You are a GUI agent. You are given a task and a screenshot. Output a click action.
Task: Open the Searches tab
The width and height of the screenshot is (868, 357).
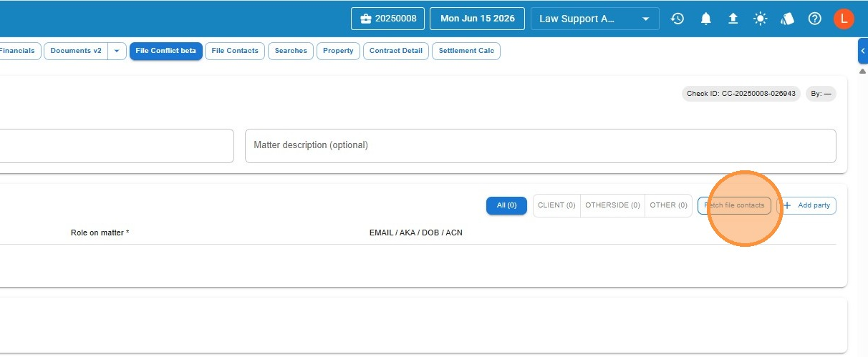click(x=291, y=51)
